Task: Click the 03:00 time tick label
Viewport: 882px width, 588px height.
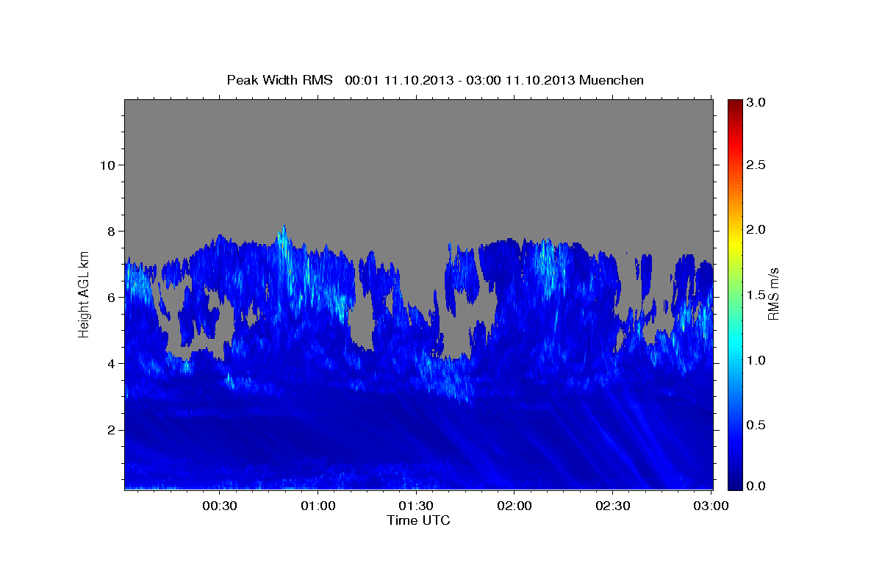Action: click(x=711, y=506)
